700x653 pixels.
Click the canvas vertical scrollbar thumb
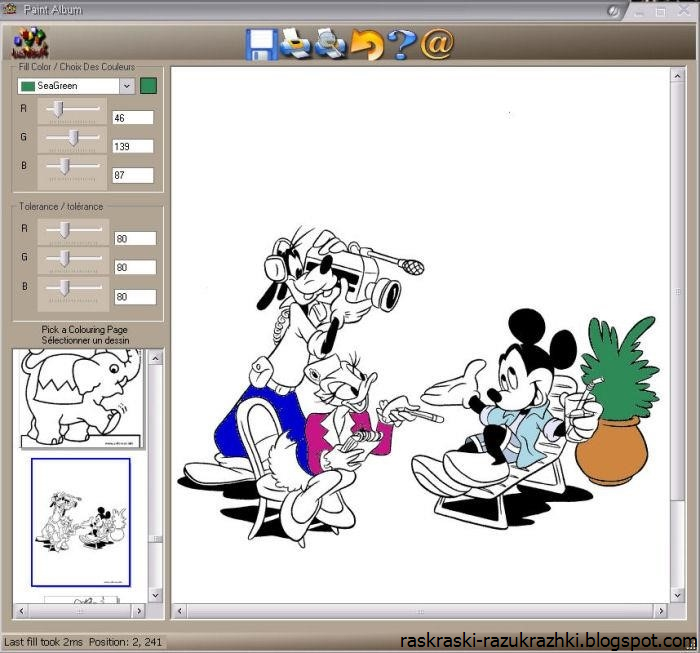pyautogui.click(x=677, y=292)
